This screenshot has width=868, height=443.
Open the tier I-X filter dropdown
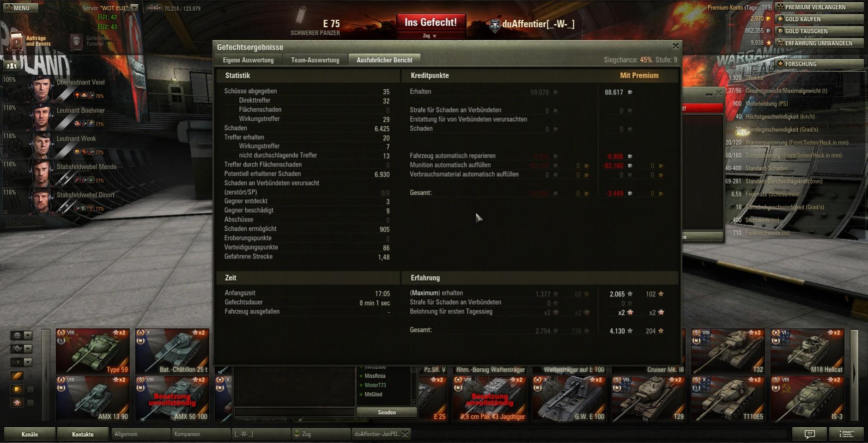coord(22,362)
